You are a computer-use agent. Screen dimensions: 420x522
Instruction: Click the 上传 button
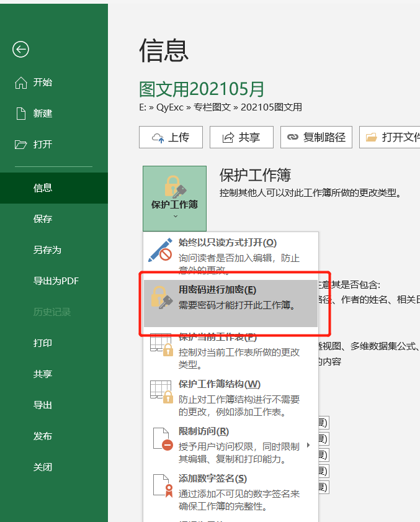point(171,137)
